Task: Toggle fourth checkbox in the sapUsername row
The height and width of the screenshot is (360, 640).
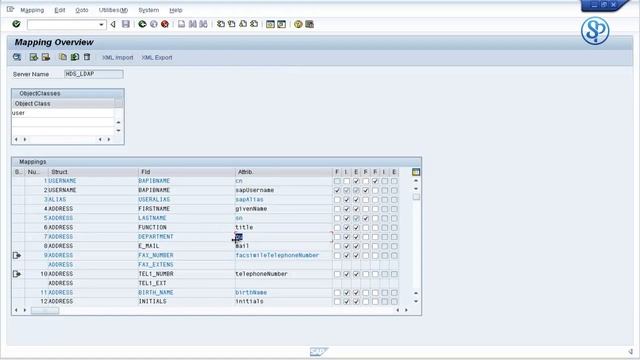Action: (x=366, y=190)
